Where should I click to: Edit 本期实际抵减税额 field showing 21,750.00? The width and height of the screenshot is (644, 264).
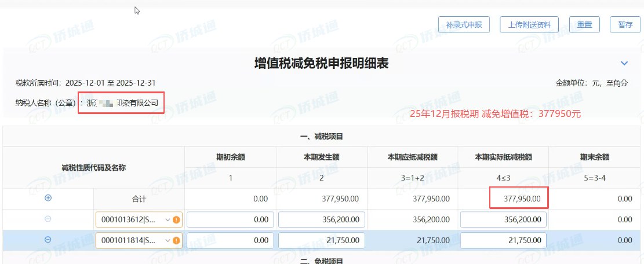click(x=504, y=240)
